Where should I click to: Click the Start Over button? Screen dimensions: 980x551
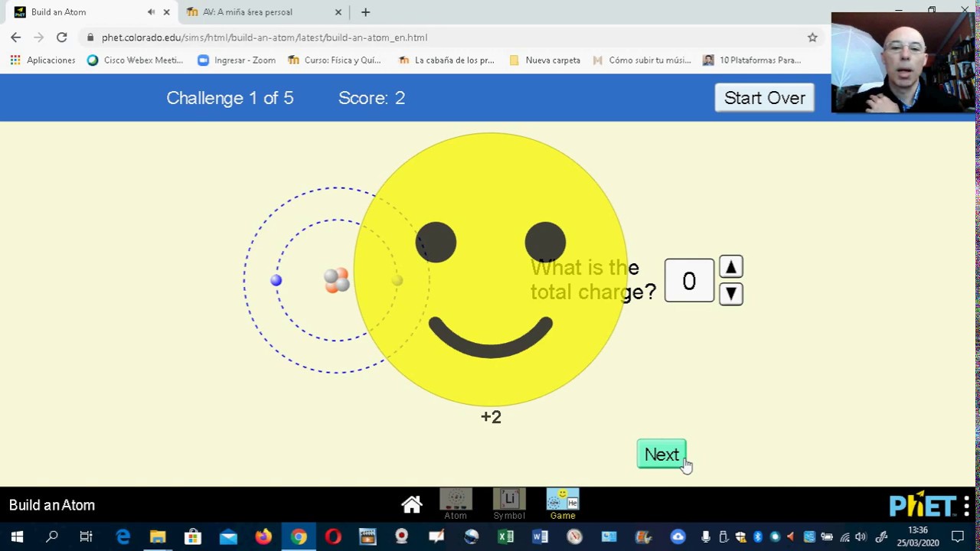[x=764, y=98]
